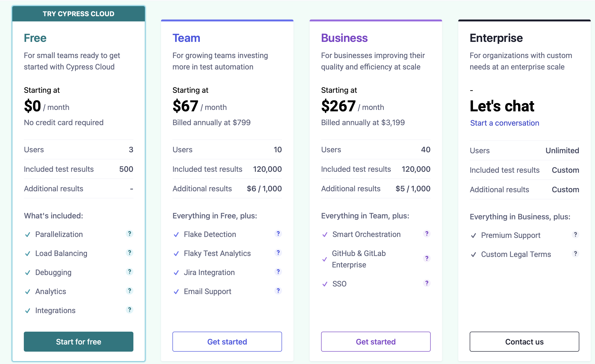This screenshot has width=595, height=364.
Task: Open the Smart Orchestration info icon
Action: tap(427, 234)
